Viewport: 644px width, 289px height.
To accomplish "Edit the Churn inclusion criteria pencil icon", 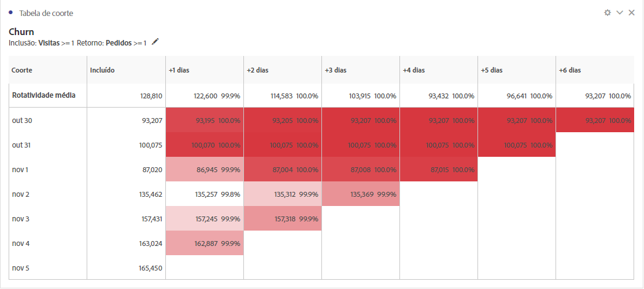I will 155,42.
